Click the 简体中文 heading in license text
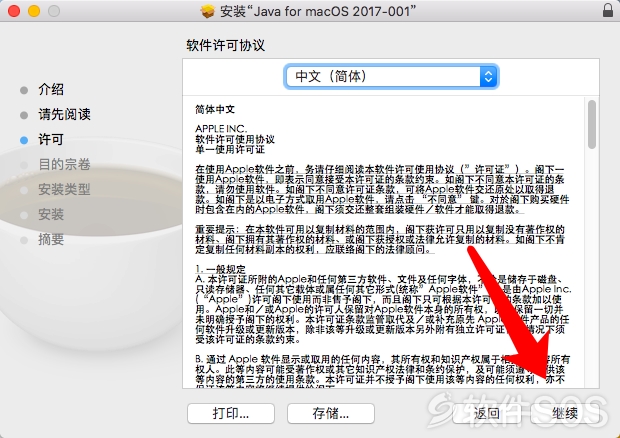620x438 pixels. click(215, 110)
